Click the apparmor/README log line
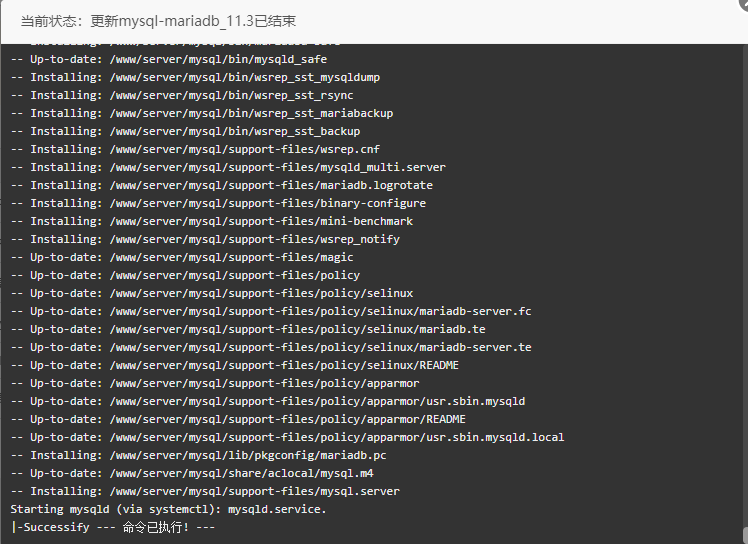Viewport: 748px width, 544px height. tap(238, 419)
